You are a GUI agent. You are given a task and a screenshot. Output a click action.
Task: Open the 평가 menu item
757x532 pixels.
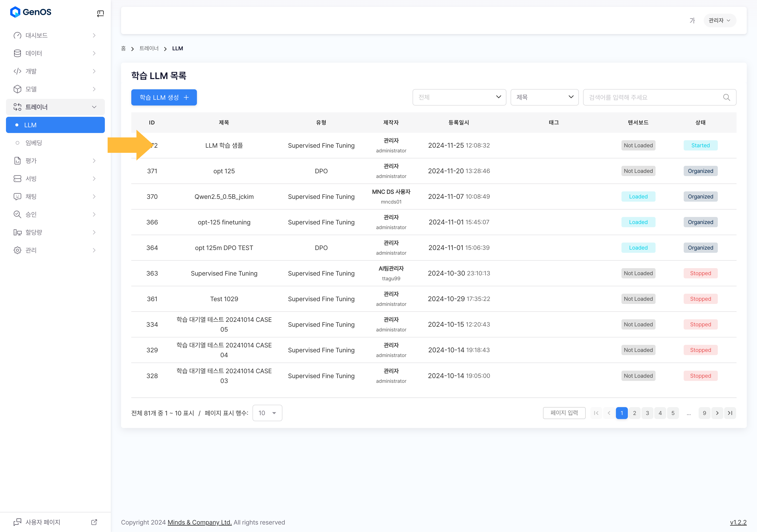click(x=31, y=161)
